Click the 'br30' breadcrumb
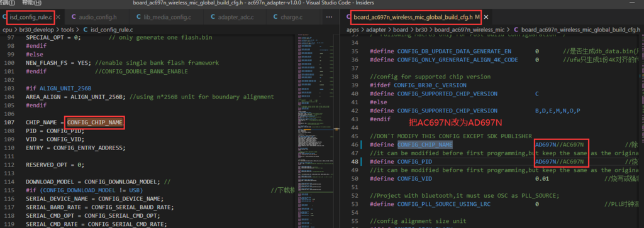The image size is (644, 228). (x=421, y=30)
